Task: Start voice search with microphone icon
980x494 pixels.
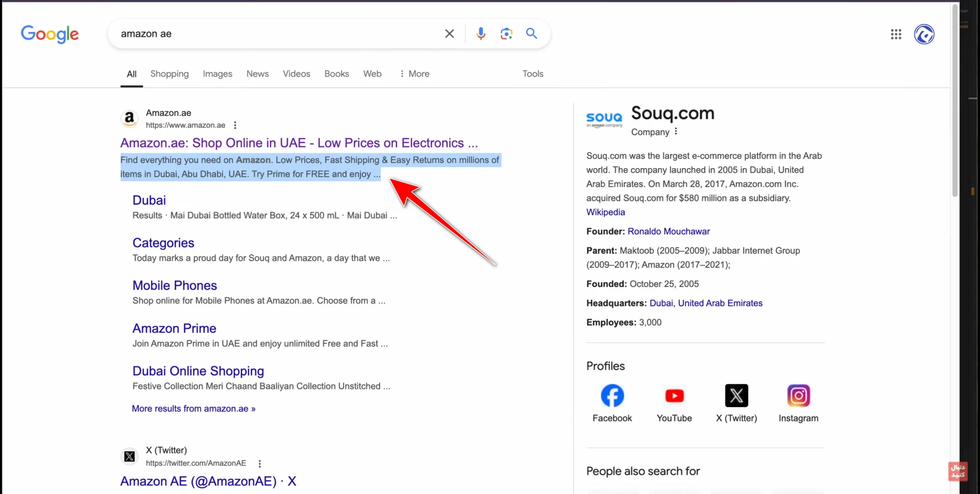Action: tap(480, 34)
